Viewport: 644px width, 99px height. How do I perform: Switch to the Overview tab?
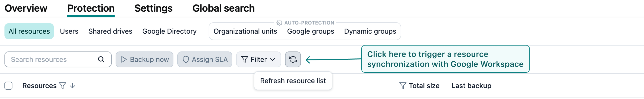(26, 8)
